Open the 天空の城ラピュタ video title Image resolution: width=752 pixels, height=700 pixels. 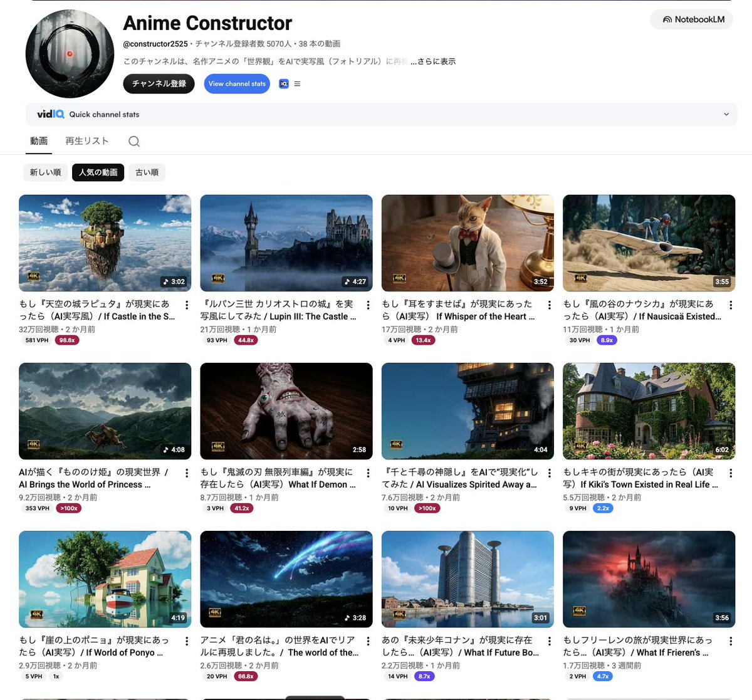[x=97, y=310]
